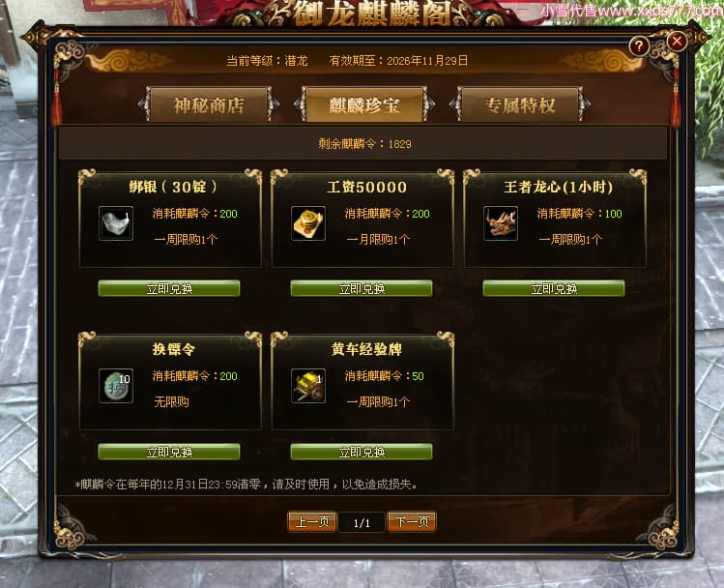Open help via the question mark icon
This screenshot has height=588, width=724.
click(x=639, y=45)
